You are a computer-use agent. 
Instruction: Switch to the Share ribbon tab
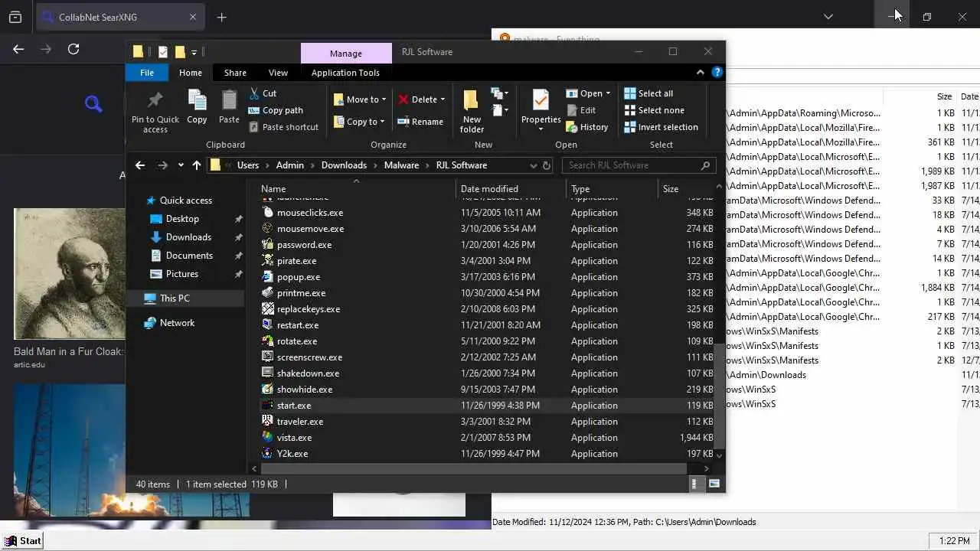coord(235,73)
